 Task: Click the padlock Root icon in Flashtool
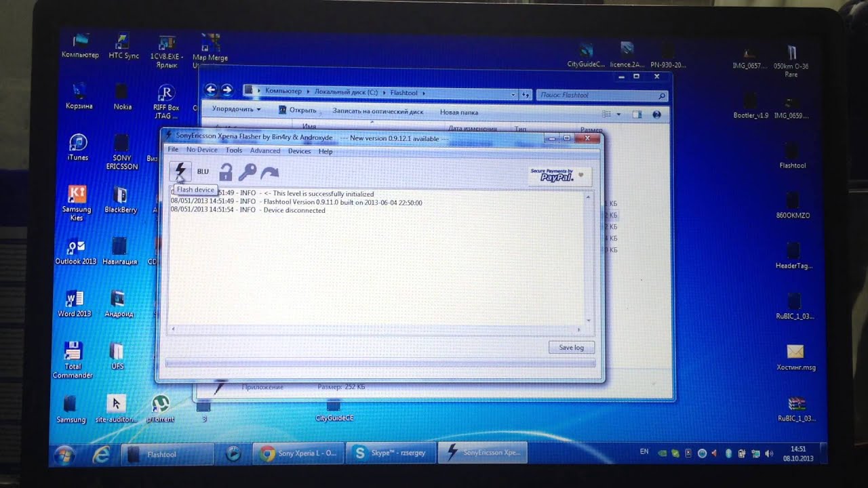[226, 172]
